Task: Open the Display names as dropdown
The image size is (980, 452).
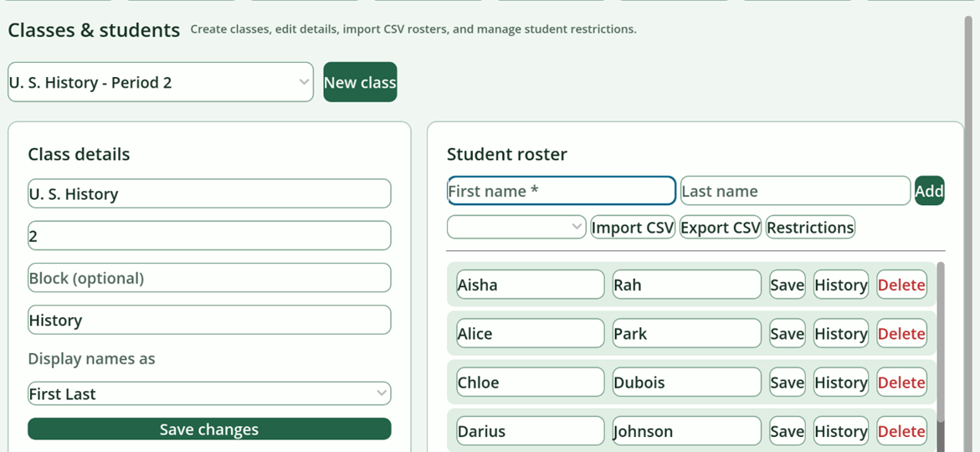Action: tap(209, 394)
